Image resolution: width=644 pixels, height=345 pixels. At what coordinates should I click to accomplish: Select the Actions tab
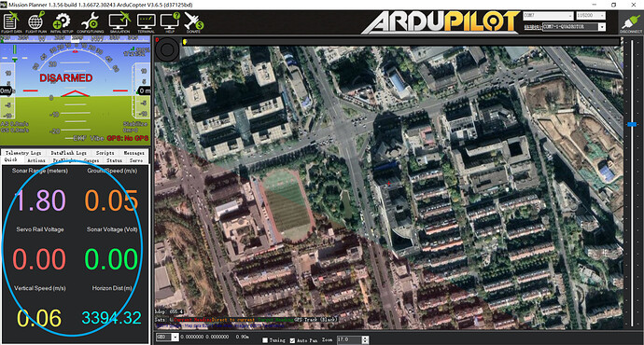(36, 160)
